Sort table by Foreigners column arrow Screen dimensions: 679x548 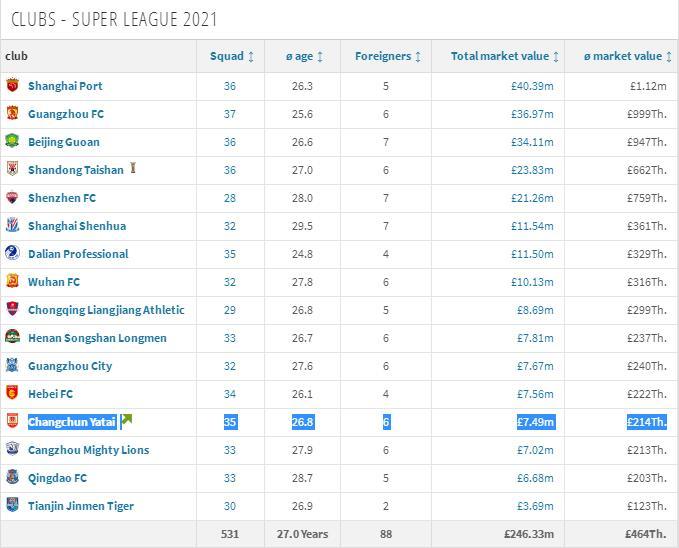pos(418,56)
